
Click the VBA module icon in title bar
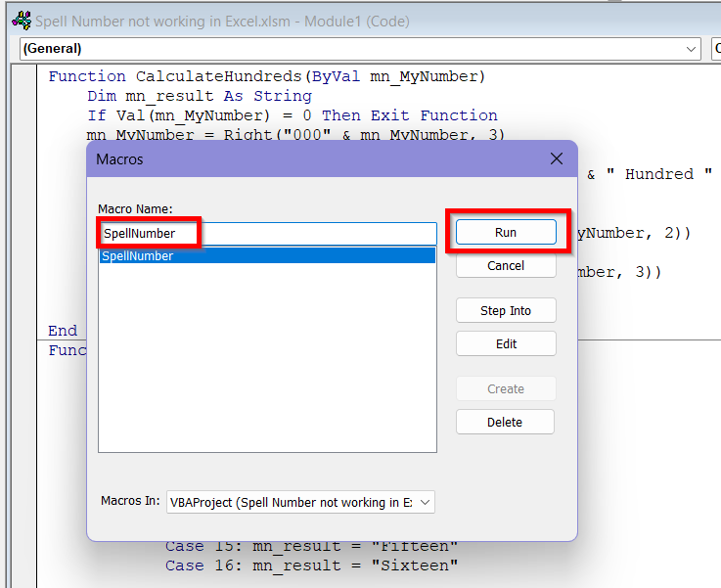(x=20, y=21)
